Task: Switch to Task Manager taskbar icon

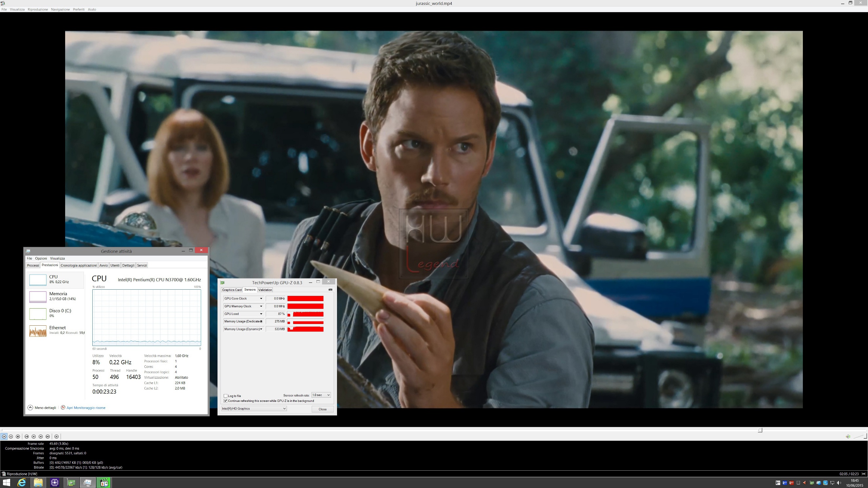Action: [x=87, y=483]
